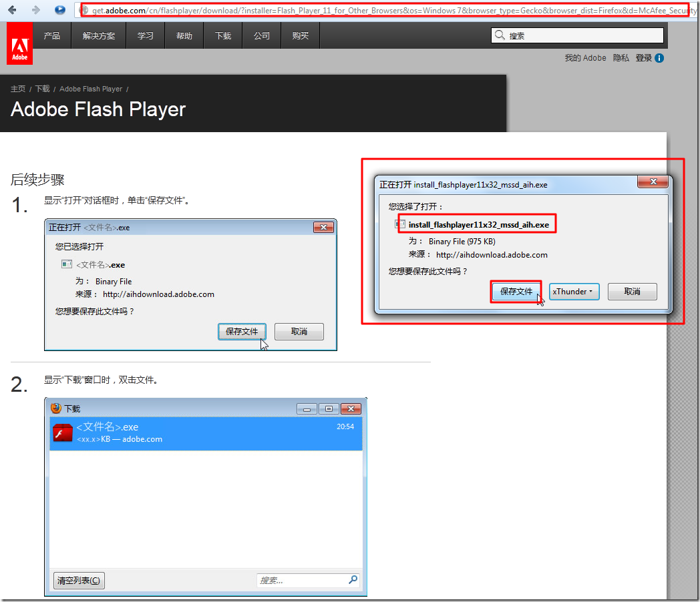Open the xThunder dropdown button
The width and height of the screenshot is (700, 602).
point(574,292)
